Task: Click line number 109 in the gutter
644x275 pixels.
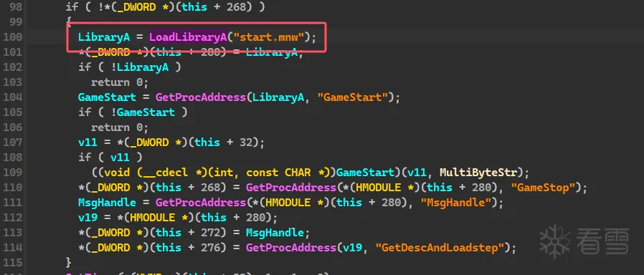Action: click(x=12, y=173)
